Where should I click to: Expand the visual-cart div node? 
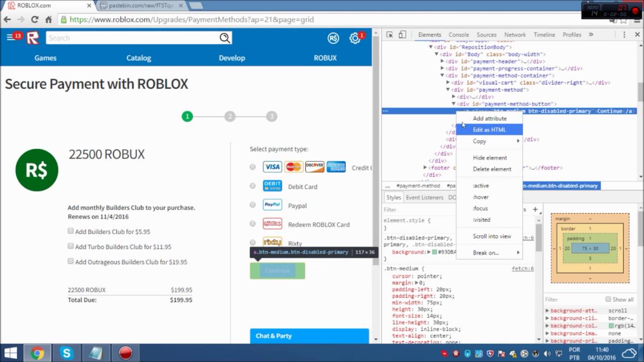pyautogui.click(x=448, y=82)
